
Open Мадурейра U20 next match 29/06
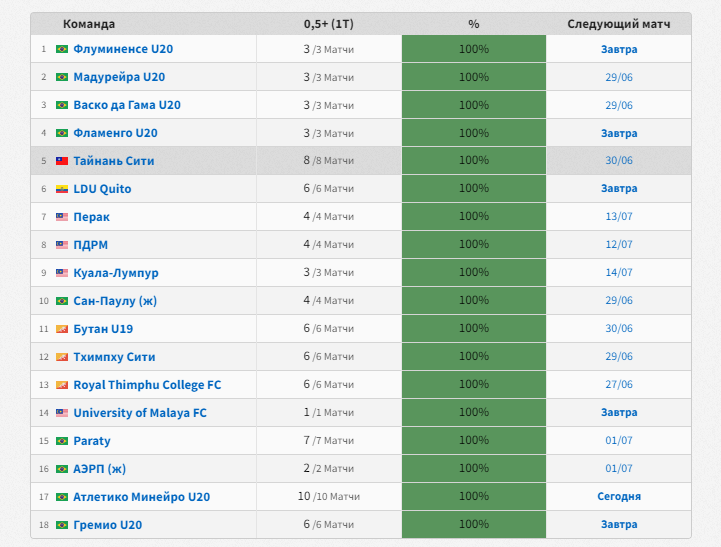(x=619, y=77)
